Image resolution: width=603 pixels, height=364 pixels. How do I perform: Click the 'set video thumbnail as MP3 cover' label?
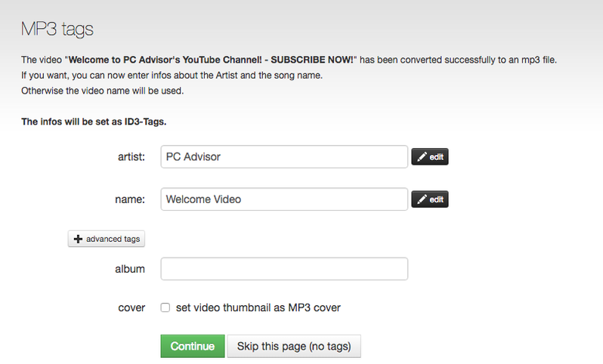pyautogui.click(x=258, y=307)
